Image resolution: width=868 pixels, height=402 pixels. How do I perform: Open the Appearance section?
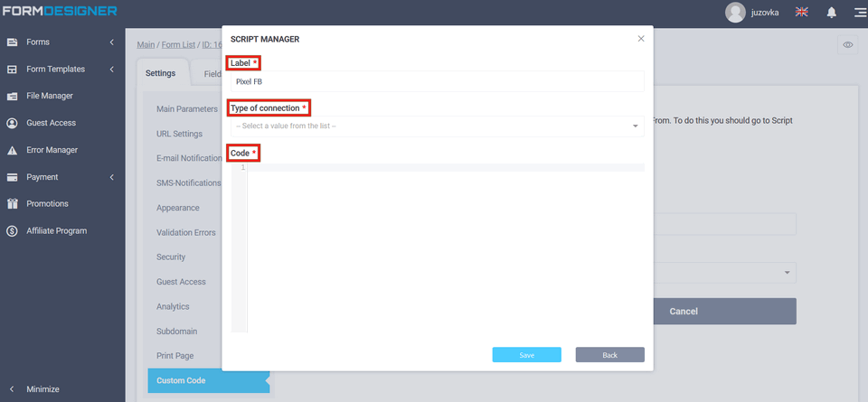178,208
